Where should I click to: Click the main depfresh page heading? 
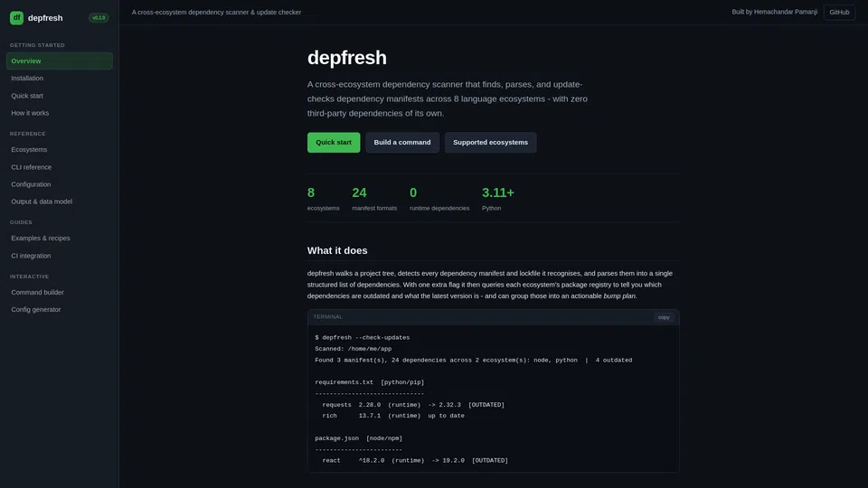coord(347,58)
